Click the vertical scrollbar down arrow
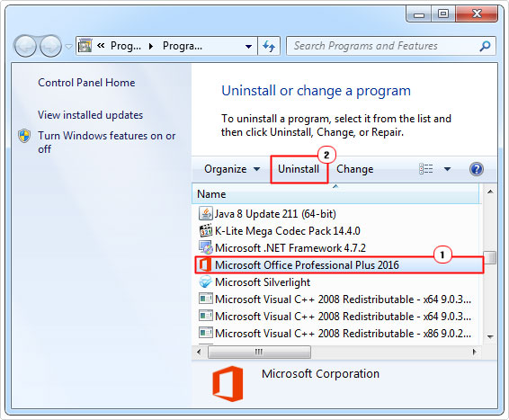Screen dimensions: 509x420 point(490,337)
